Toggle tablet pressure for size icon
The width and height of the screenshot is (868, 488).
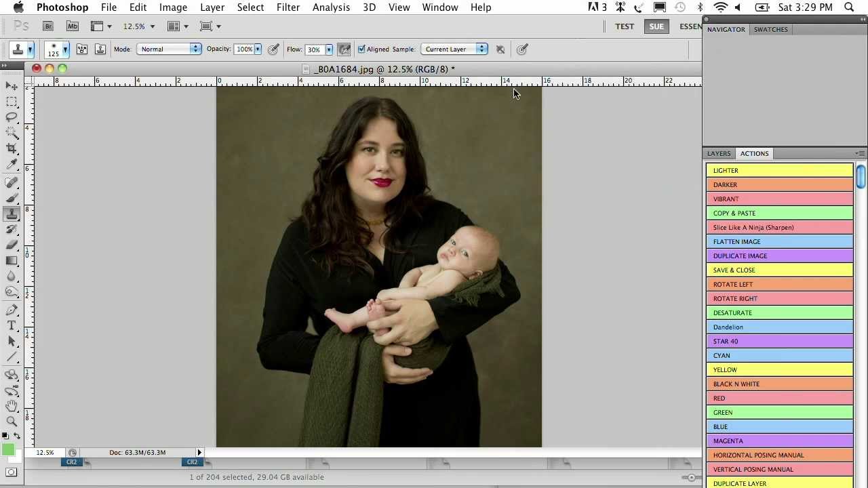(x=522, y=49)
